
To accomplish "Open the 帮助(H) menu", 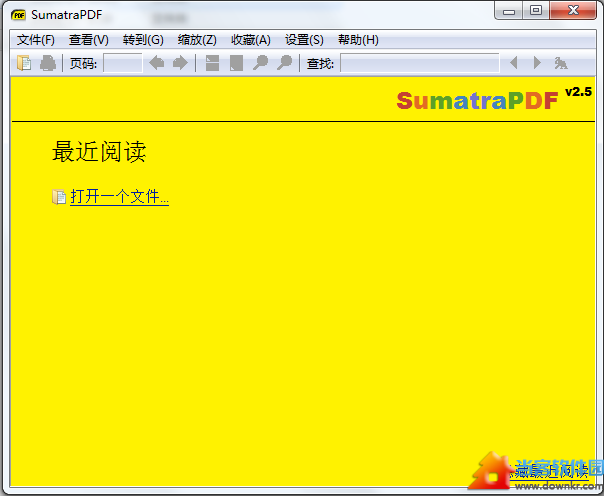I will 358,40.
